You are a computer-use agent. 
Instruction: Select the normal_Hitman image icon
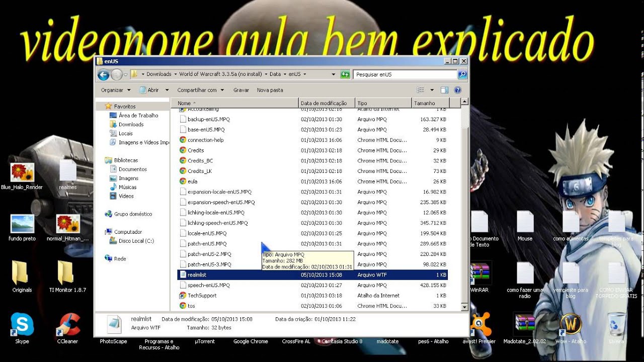click(67, 228)
